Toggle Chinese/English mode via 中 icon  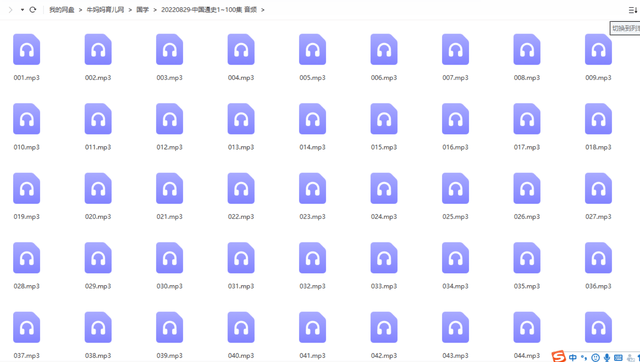(573, 358)
